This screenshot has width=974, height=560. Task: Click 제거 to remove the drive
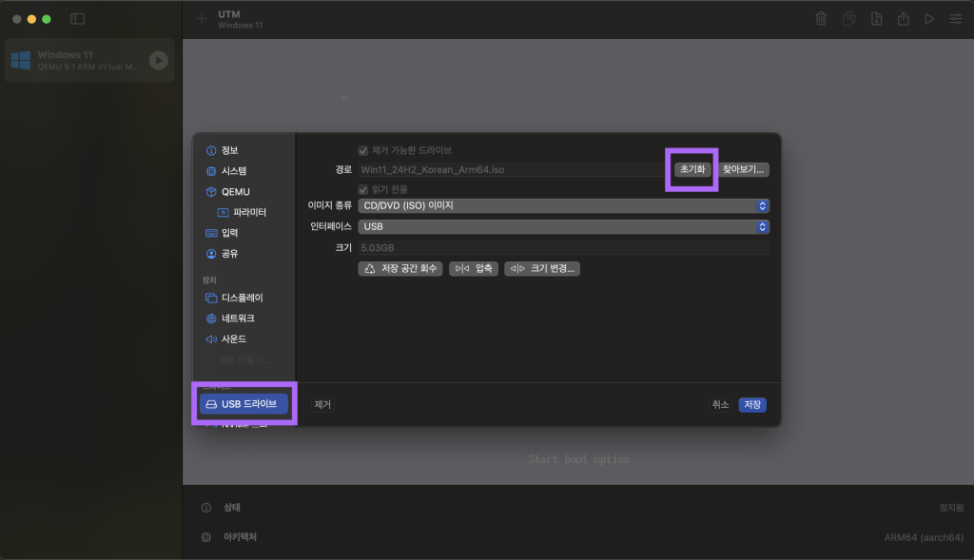point(322,405)
